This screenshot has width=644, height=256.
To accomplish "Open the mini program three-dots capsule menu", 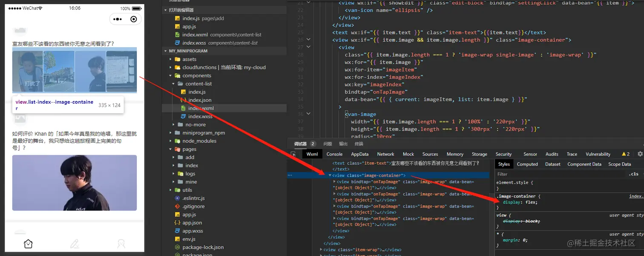I will pyautogui.click(x=118, y=19).
